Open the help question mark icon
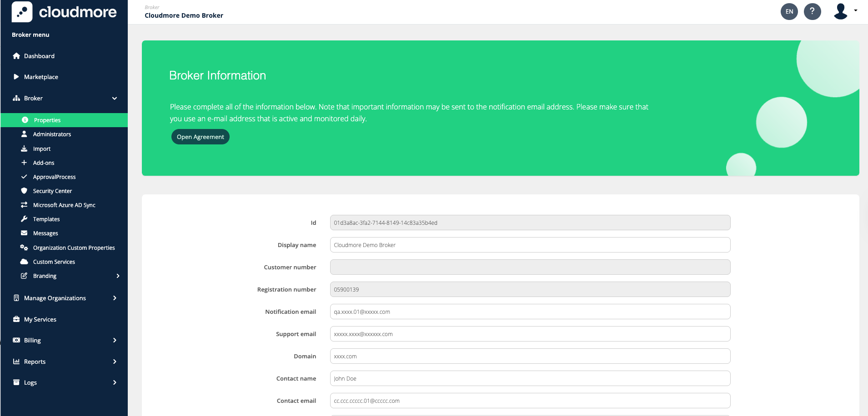868x416 pixels. pos(812,11)
